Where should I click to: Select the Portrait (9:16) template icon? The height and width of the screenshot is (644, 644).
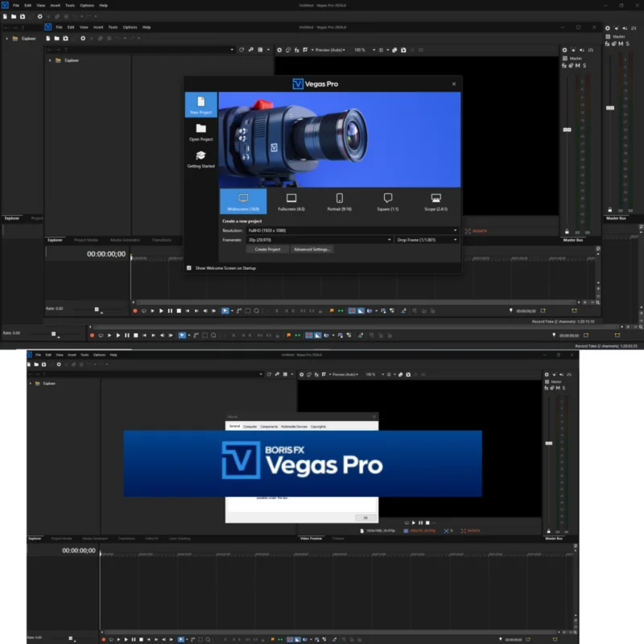pos(339,198)
